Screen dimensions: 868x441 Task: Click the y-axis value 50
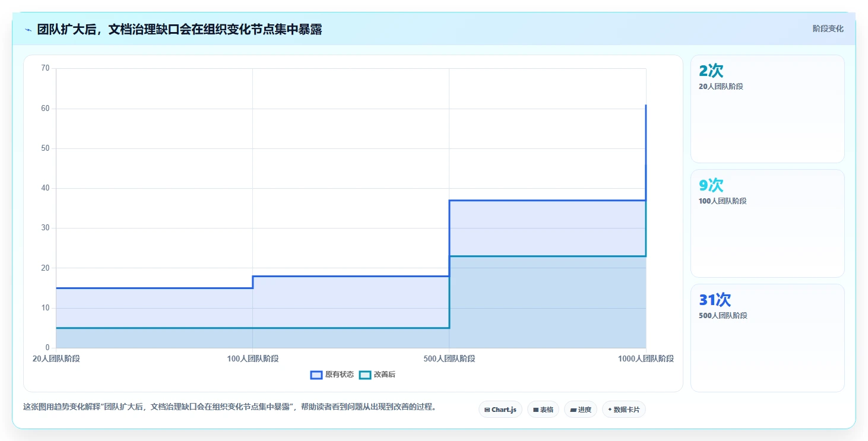click(45, 148)
